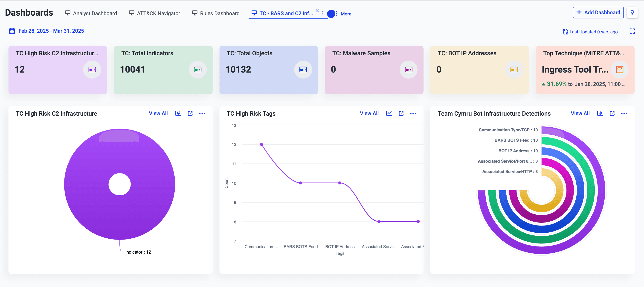Pop out Team Cymru Bot Infrastructure widget
Viewport: 644px width, 287px height.
click(x=612, y=114)
